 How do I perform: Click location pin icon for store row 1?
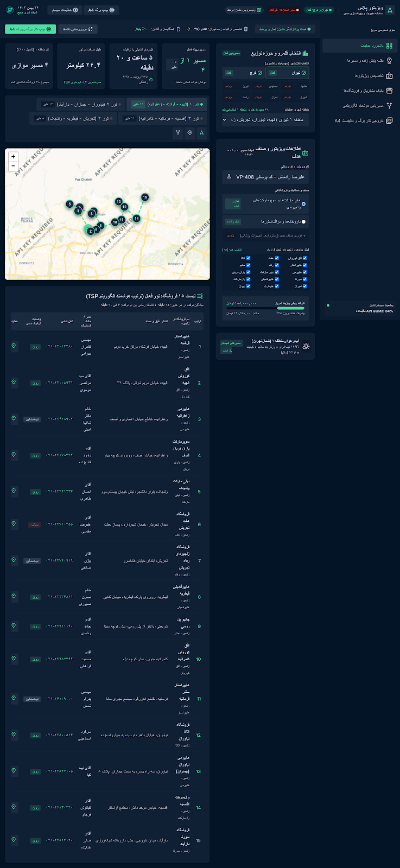(x=14, y=346)
